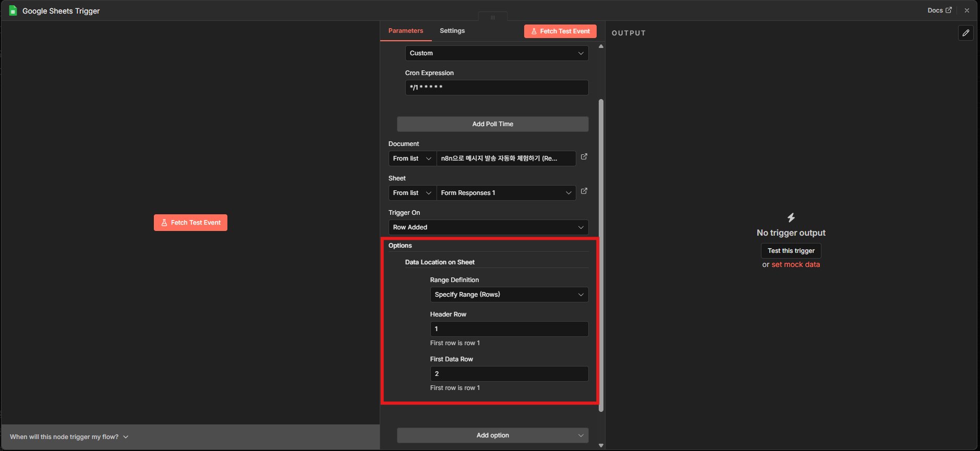Expand 'When will this node trigger my flow?'
The image size is (980, 451).
click(69, 437)
